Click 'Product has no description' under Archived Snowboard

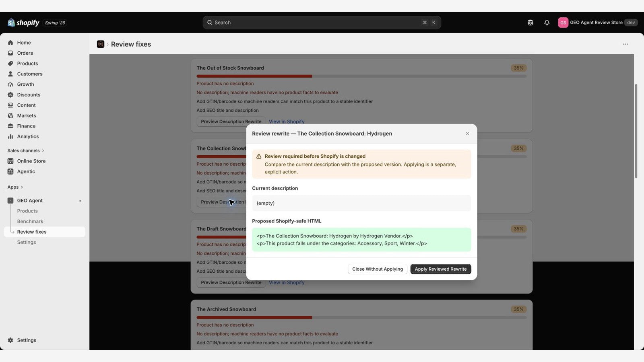point(225,325)
